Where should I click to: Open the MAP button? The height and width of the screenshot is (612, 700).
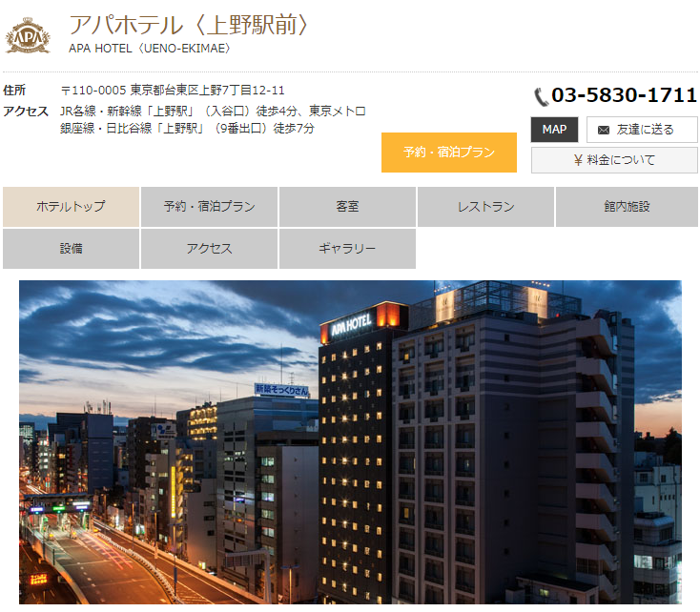coord(554,130)
